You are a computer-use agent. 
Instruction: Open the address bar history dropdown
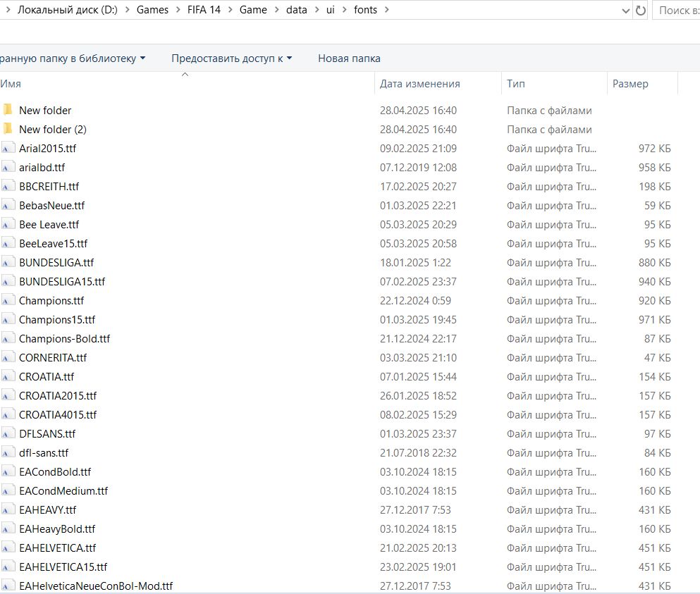tap(625, 11)
